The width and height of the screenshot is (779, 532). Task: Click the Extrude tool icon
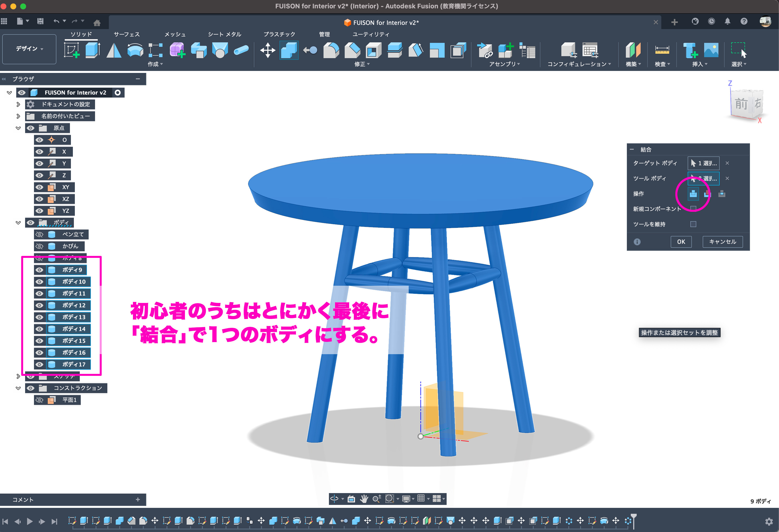point(93,51)
